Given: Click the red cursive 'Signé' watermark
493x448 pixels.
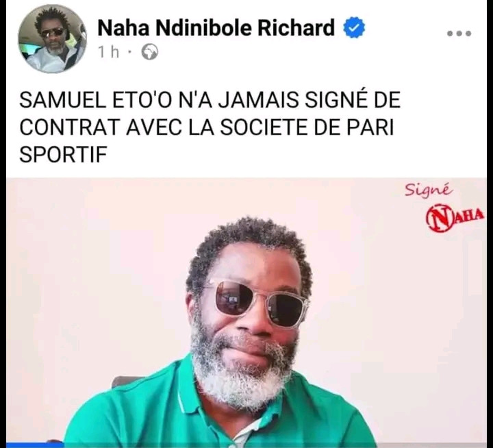Looking at the screenshot, I should tap(429, 190).
